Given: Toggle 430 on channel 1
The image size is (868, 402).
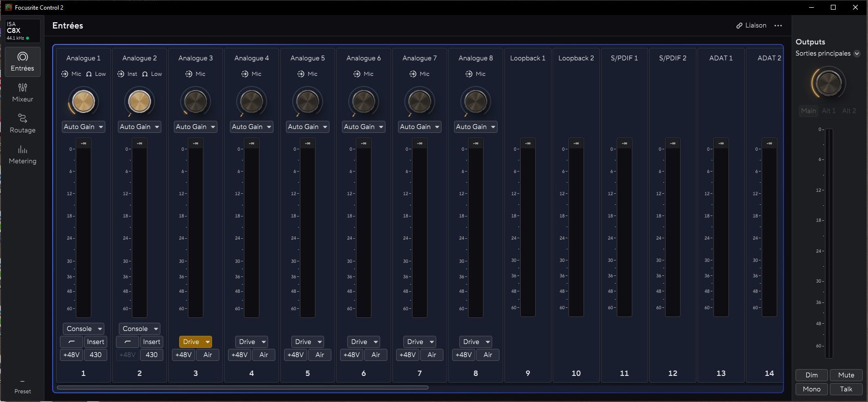Looking at the screenshot, I should [x=96, y=355].
